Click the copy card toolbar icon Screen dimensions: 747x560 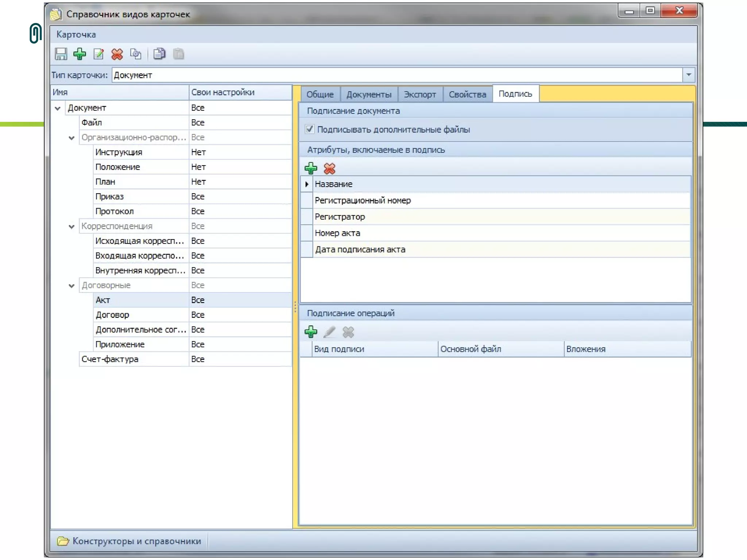click(159, 54)
